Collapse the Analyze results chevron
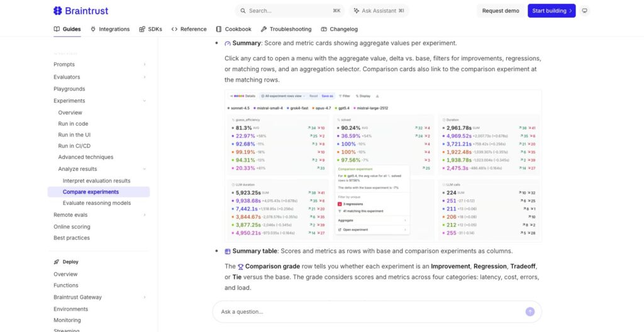Viewport: 644px width, 332px height. (x=144, y=169)
